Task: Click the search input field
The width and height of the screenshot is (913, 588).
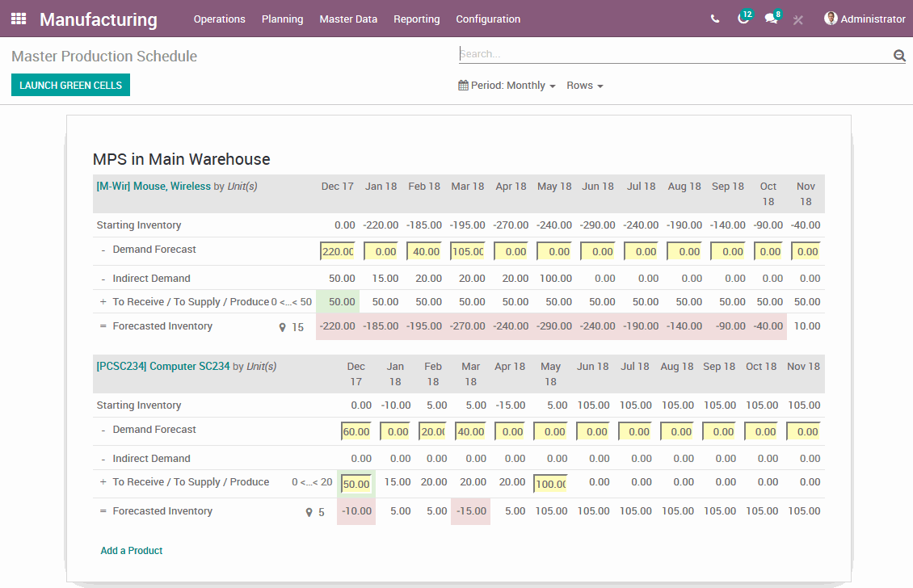Action: [x=675, y=54]
